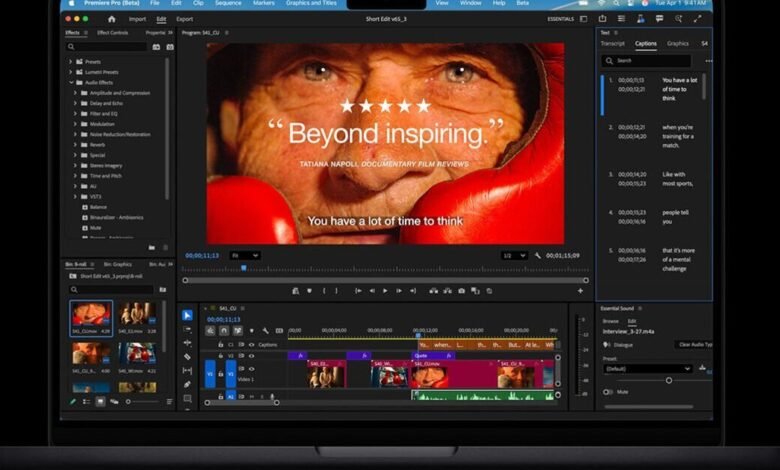Screen dimensions: 780x470
Task: Switch to the Transcript tab
Action: click(x=612, y=44)
